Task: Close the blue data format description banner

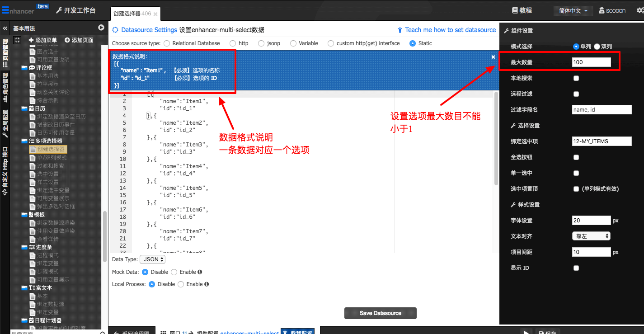Action: point(493,57)
